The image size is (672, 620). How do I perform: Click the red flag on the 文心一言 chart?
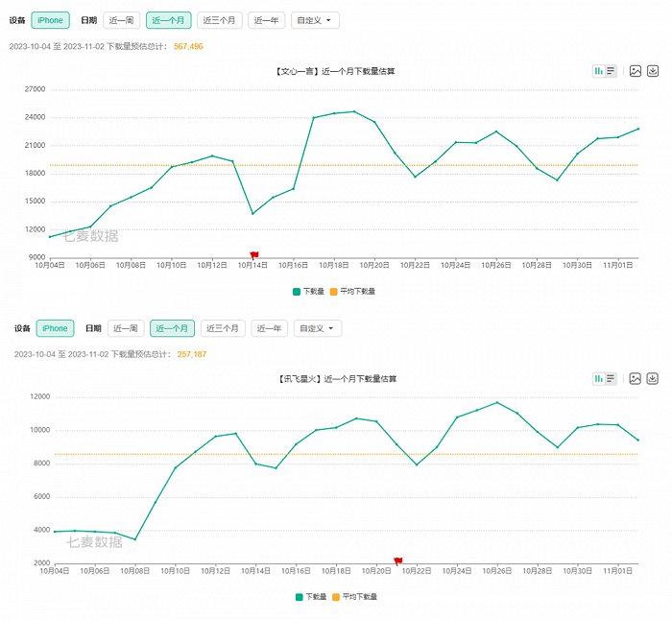(x=254, y=255)
